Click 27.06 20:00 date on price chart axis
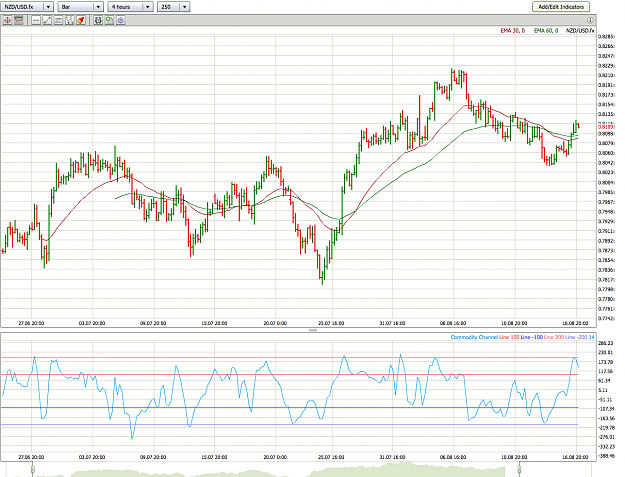625x477 pixels. pyautogui.click(x=31, y=323)
